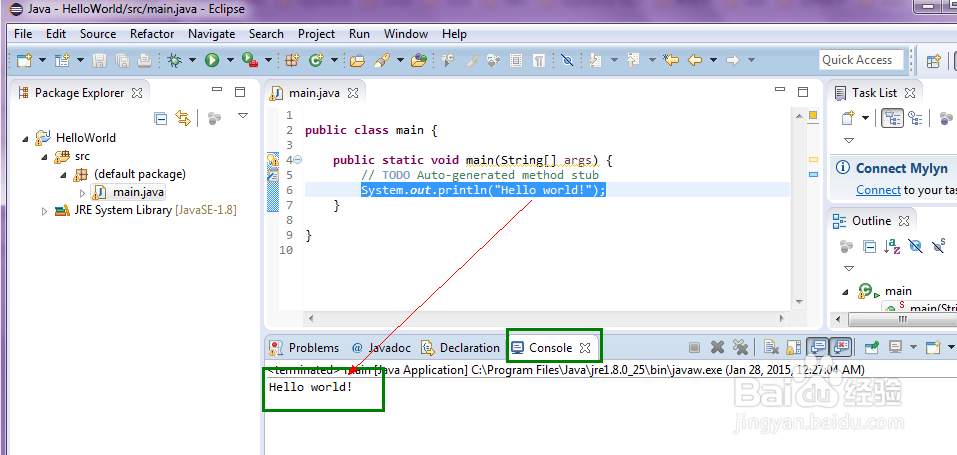This screenshot has height=455, width=957.
Task: Open the New wizard dropdown arrow
Action: (42, 60)
